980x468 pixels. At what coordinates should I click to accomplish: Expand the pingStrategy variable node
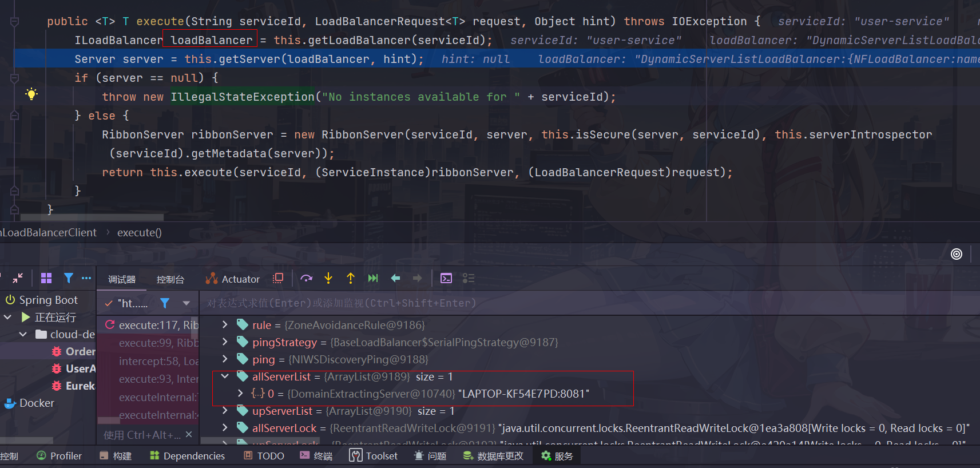point(225,342)
